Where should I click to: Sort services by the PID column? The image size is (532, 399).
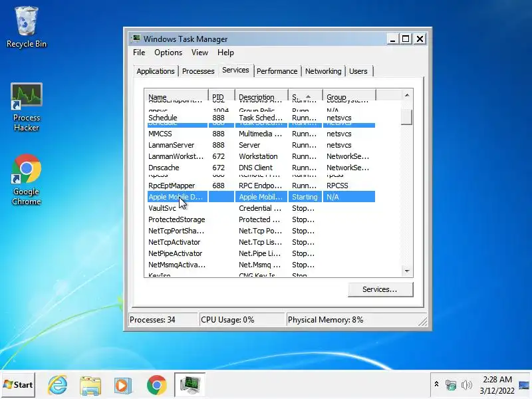pyautogui.click(x=221, y=95)
